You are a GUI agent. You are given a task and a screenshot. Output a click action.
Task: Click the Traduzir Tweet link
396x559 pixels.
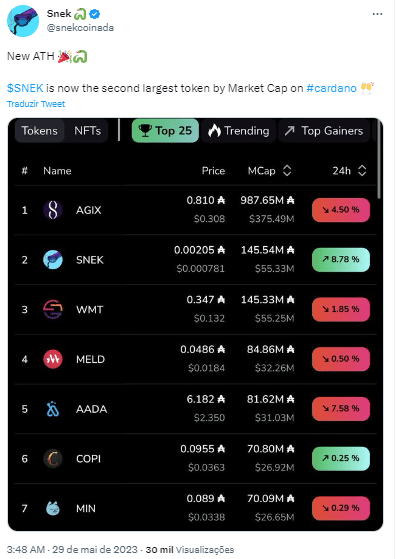[36, 104]
